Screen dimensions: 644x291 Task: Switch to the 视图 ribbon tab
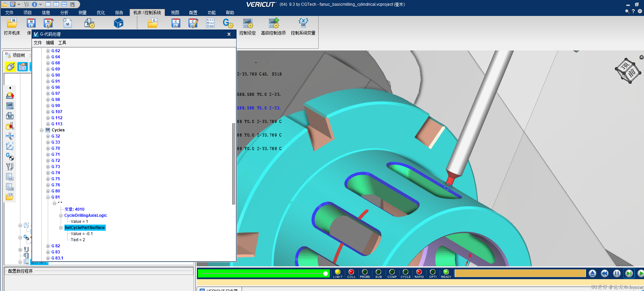pyautogui.click(x=175, y=13)
